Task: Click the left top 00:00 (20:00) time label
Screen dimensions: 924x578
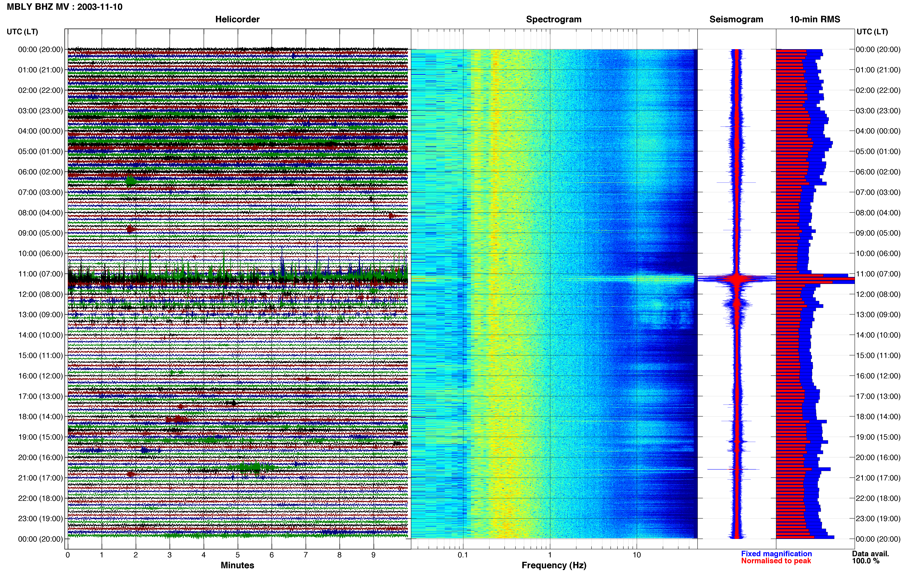Action: click(41, 49)
